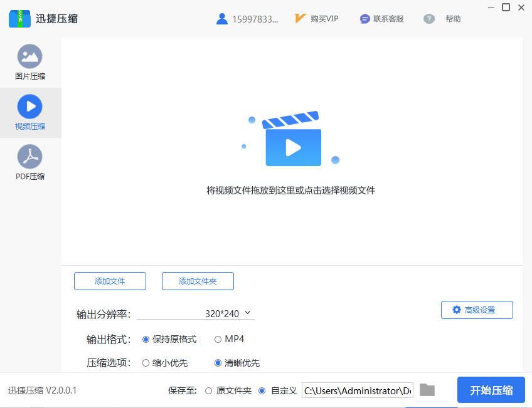
Task: Start compression with 开始压缩 button
Action: coord(491,390)
